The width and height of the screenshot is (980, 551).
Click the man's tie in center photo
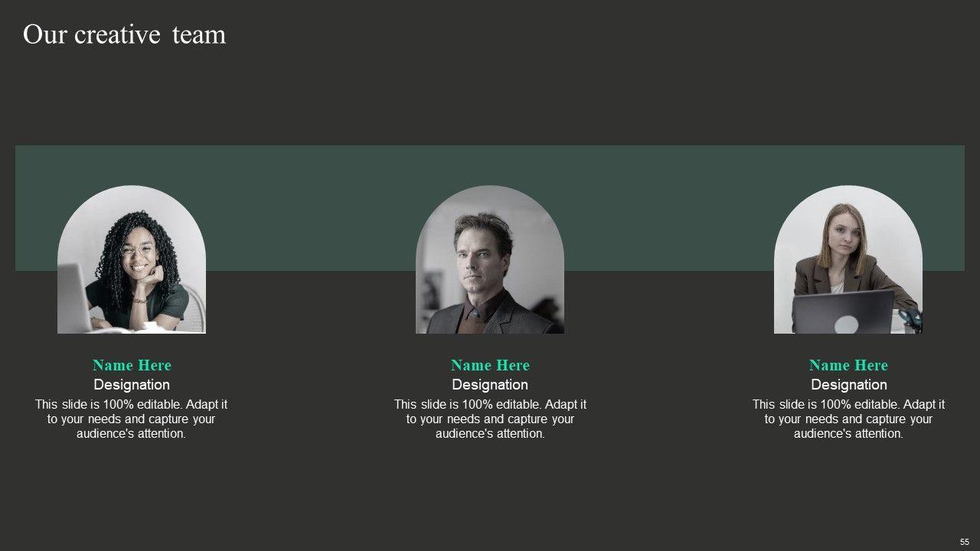tap(474, 320)
